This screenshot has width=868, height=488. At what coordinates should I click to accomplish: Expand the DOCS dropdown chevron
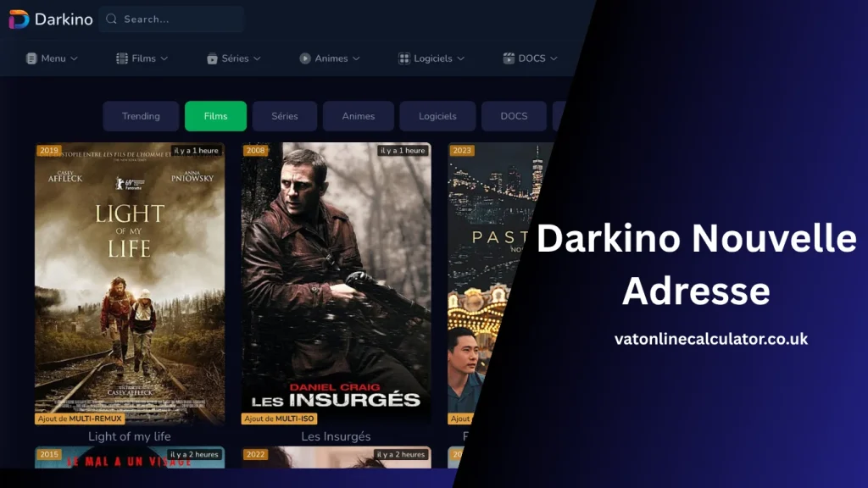[x=554, y=58]
